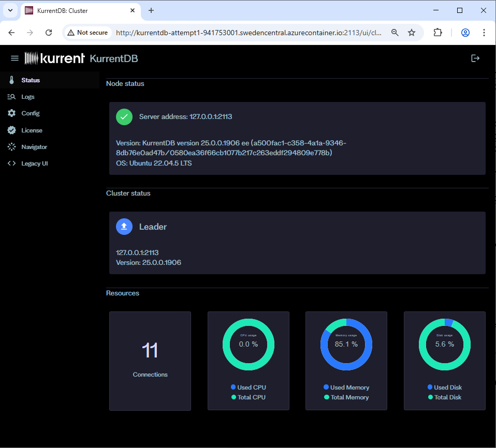Toggle Total Disk legend entry

(444, 397)
